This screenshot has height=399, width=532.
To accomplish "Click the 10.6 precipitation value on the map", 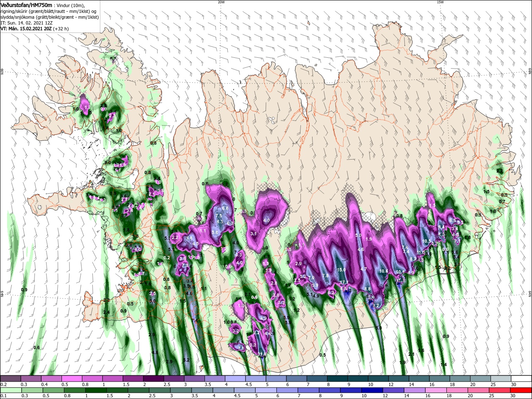I will click(384, 271).
